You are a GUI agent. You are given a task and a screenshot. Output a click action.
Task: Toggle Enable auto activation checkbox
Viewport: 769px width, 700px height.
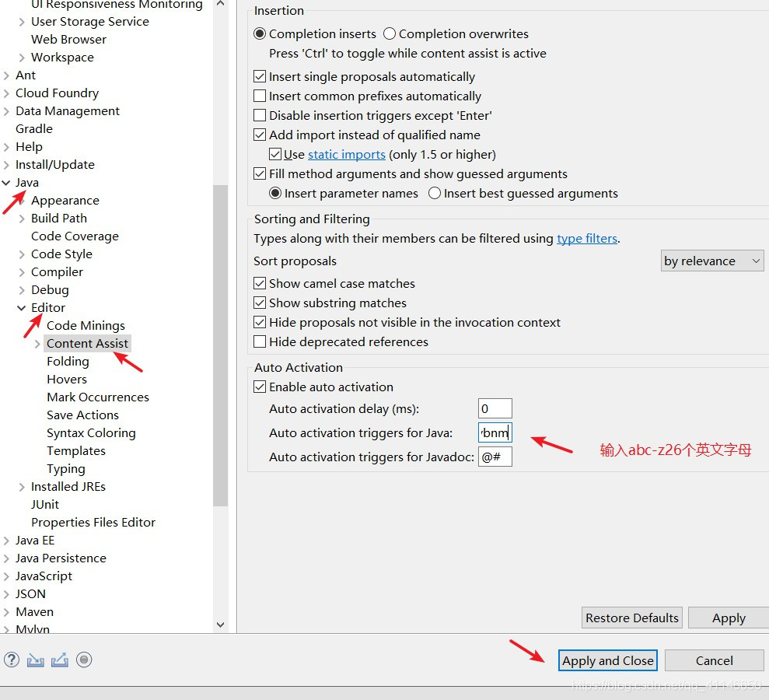[260, 387]
